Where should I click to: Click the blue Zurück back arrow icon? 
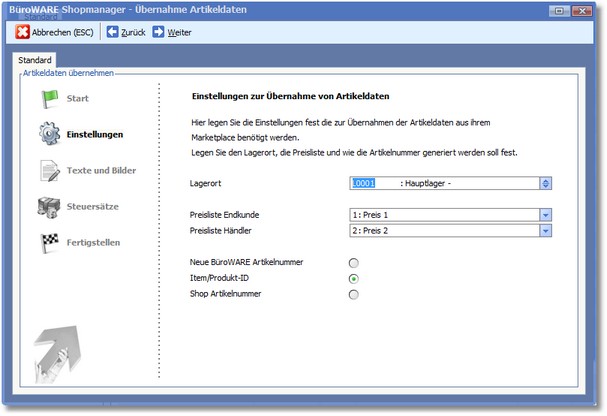tap(112, 32)
